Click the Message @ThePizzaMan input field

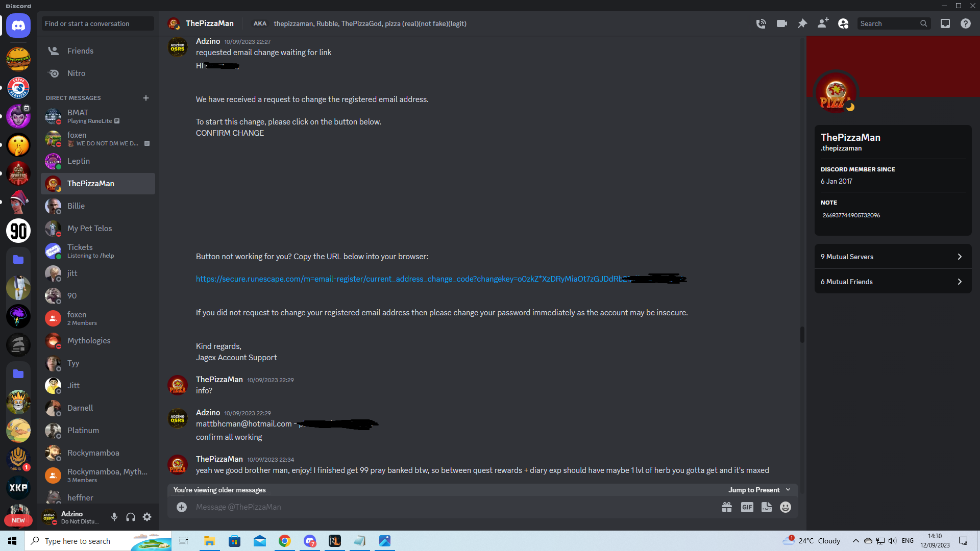pyautogui.click(x=449, y=507)
